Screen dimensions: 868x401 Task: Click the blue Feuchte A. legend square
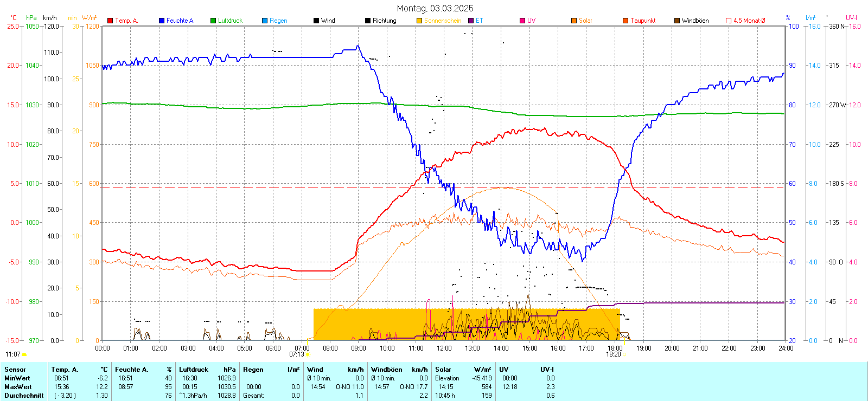tap(162, 21)
